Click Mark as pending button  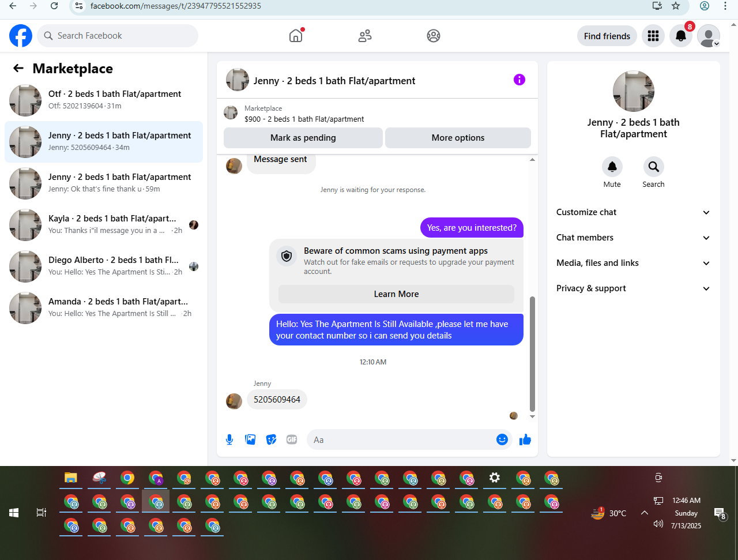[303, 138]
